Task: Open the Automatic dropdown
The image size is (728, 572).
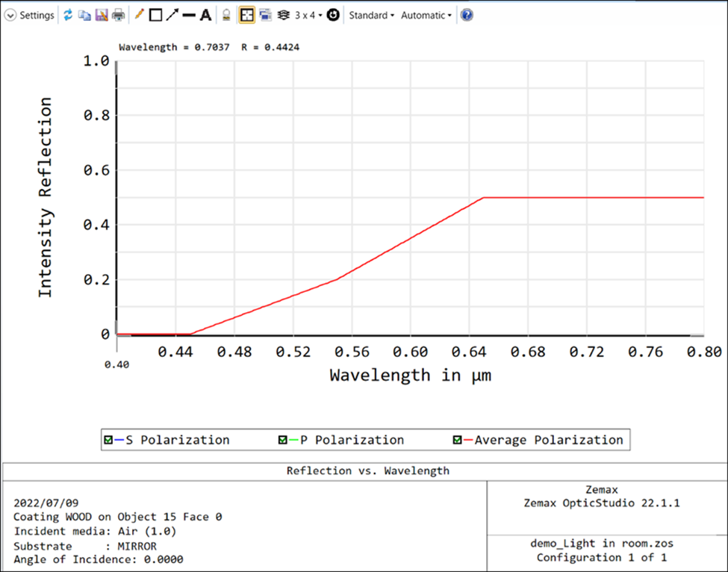Action: (426, 16)
